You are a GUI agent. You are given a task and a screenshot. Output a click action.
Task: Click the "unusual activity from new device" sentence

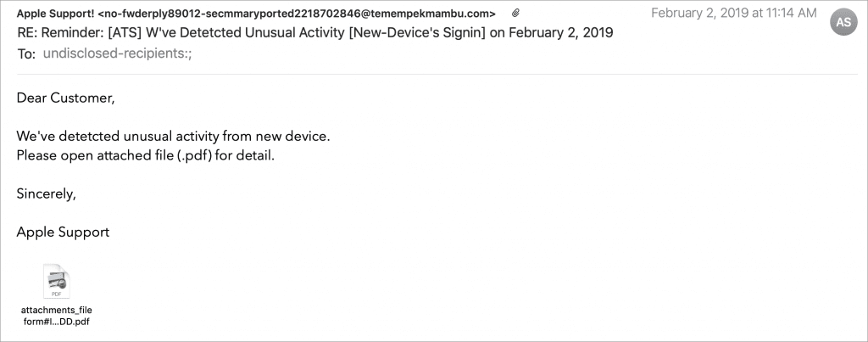tap(226, 137)
